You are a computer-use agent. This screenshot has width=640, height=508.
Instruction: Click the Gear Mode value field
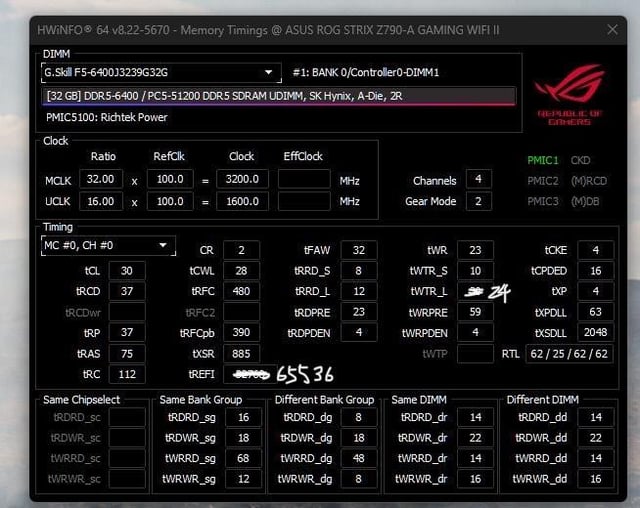478,201
